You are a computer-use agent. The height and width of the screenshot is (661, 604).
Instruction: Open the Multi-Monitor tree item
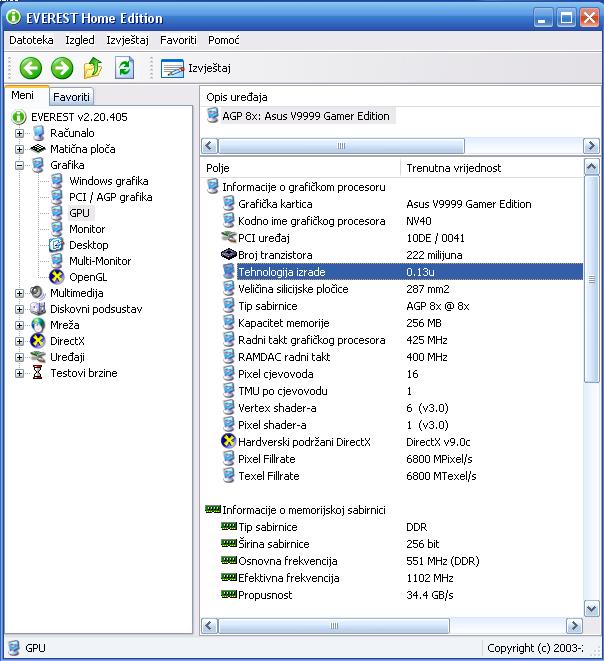[x=100, y=261]
